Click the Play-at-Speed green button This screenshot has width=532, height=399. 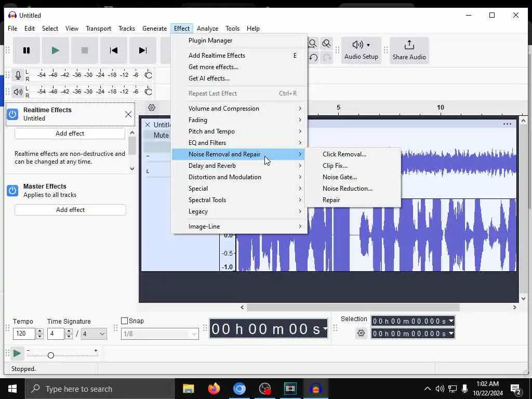[17, 353]
